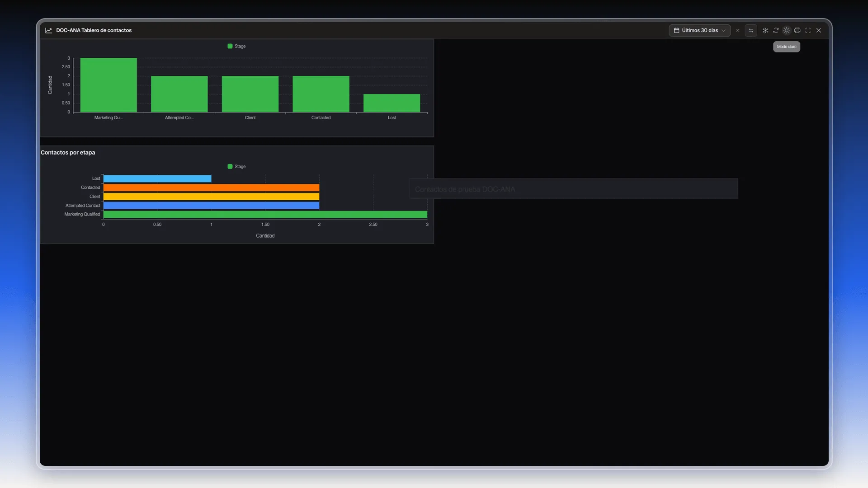Image resolution: width=868 pixels, height=488 pixels.
Task: Switch to light mode with the sun icon
Action: coord(787,30)
